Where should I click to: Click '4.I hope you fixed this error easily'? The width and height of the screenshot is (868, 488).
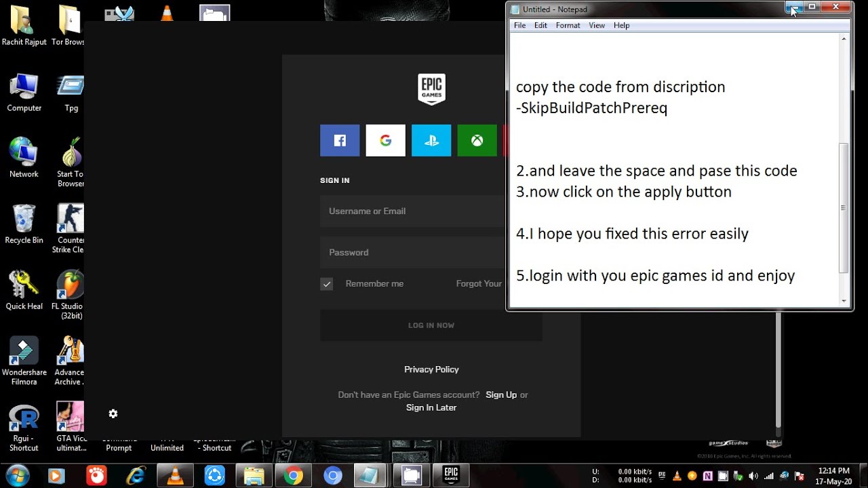click(632, 234)
